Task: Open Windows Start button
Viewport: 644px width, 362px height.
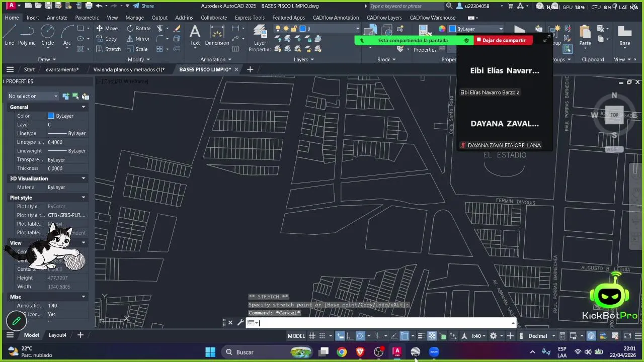Action: point(210,352)
